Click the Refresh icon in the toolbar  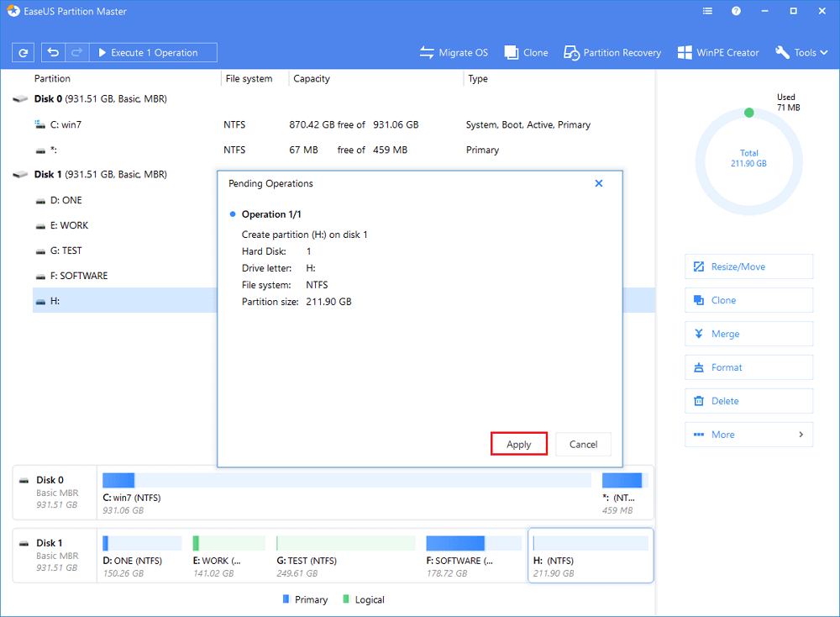pos(24,52)
